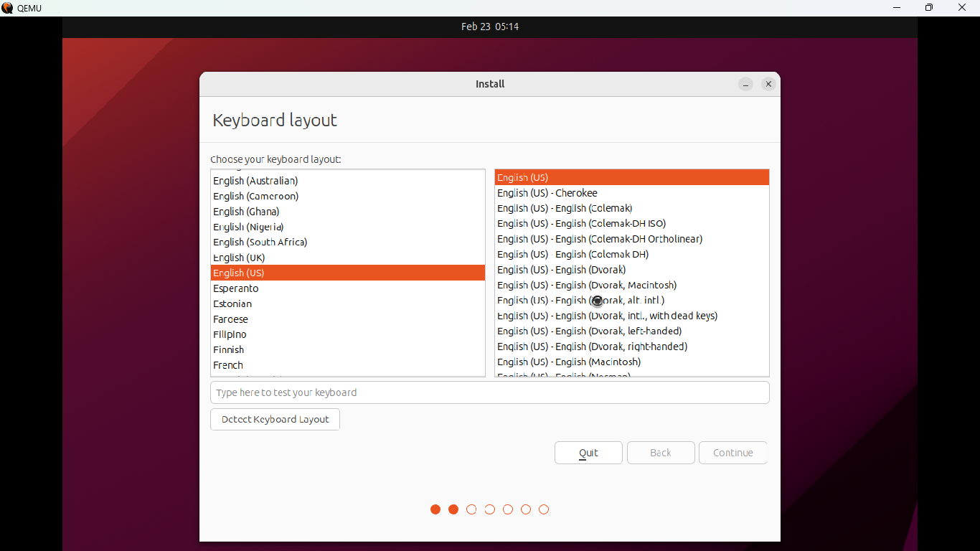Click the Continue button

733,453
